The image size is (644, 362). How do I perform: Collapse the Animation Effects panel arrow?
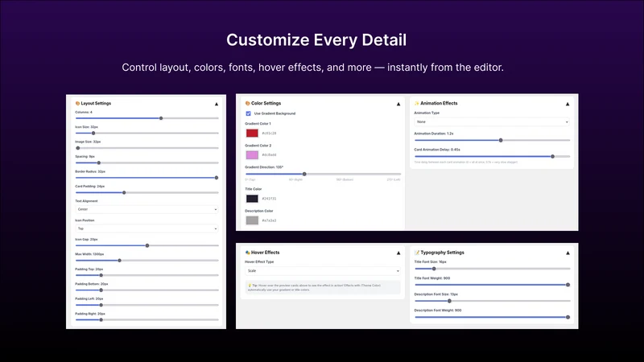point(568,105)
